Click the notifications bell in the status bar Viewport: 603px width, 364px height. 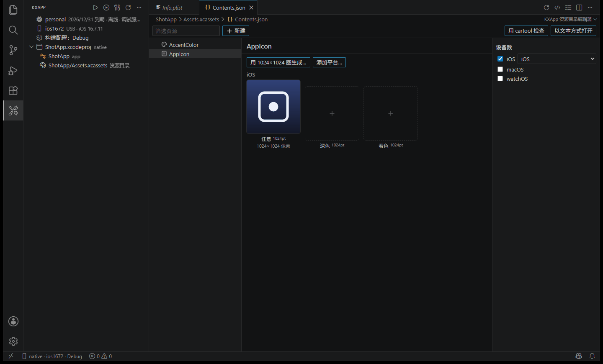pos(592,356)
